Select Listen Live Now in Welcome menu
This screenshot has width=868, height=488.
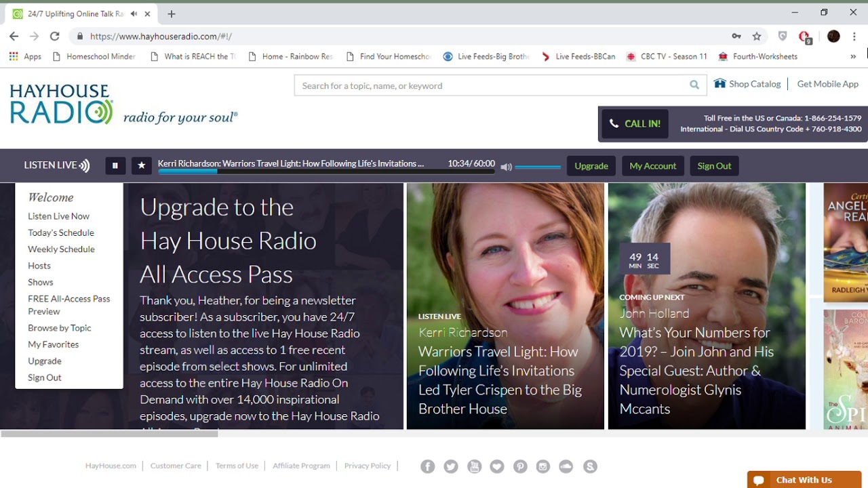click(x=59, y=216)
